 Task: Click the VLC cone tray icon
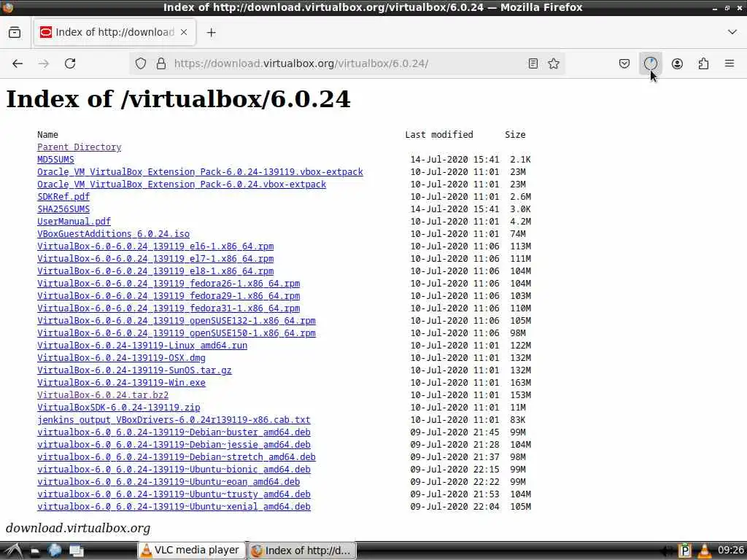704,551
